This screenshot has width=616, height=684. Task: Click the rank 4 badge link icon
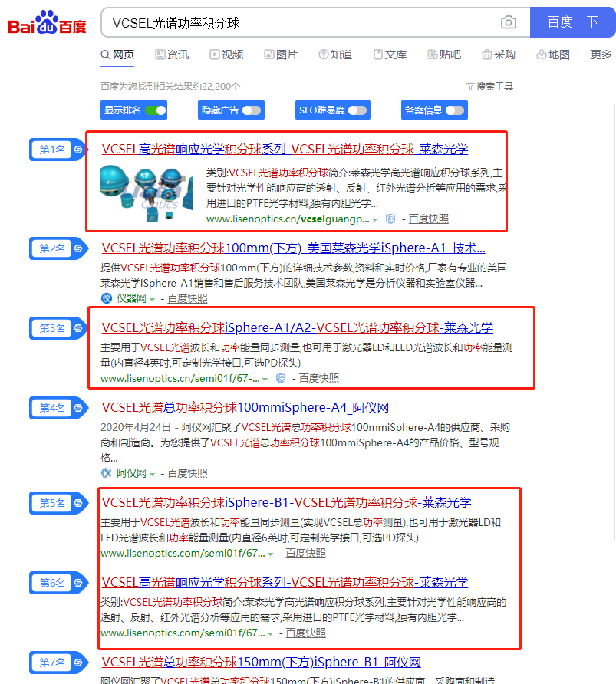click(78, 408)
